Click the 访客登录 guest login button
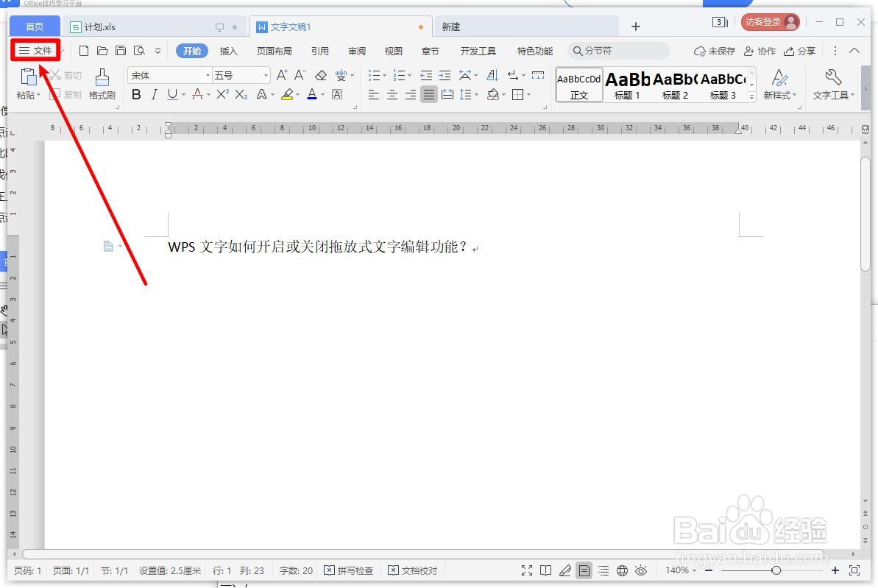 pyautogui.click(x=771, y=22)
